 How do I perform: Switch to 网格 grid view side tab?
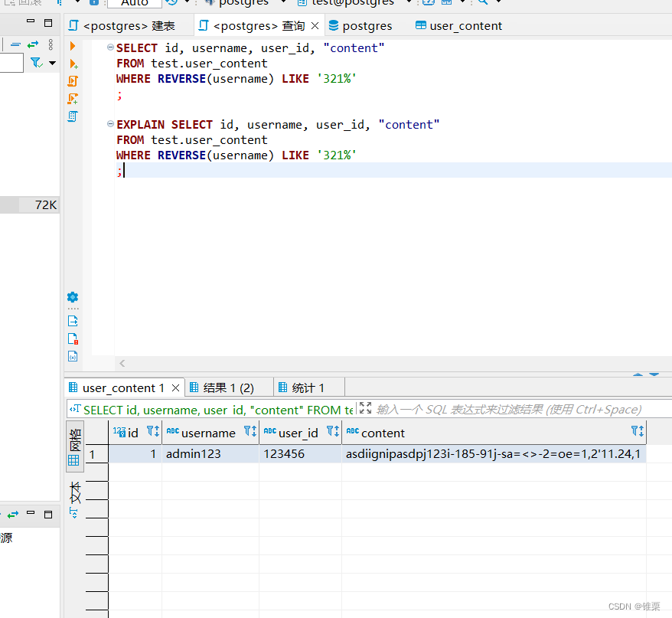pyautogui.click(x=74, y=446)
